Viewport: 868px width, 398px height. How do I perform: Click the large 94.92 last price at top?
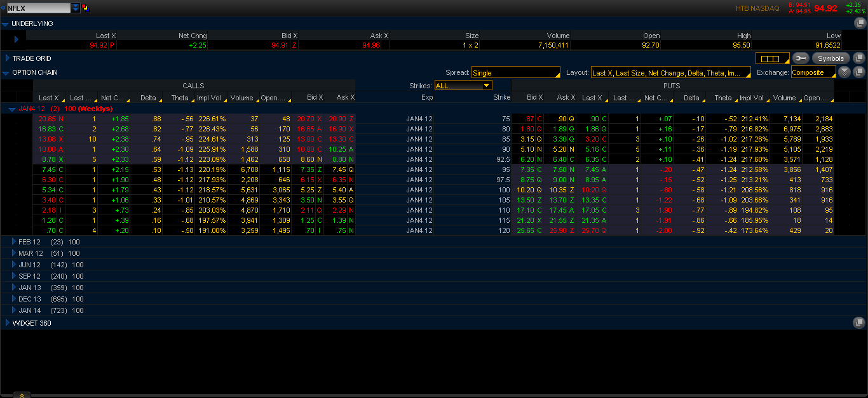pyautogui.click(x=826, y=8)
